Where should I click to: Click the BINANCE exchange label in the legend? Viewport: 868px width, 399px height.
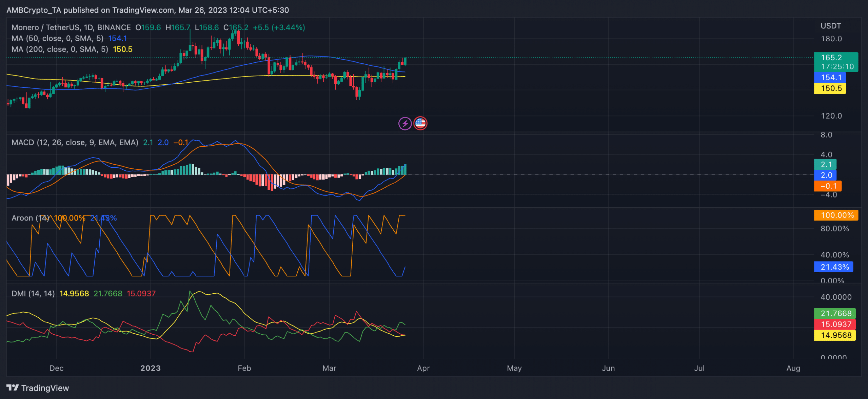coord(114,27)
